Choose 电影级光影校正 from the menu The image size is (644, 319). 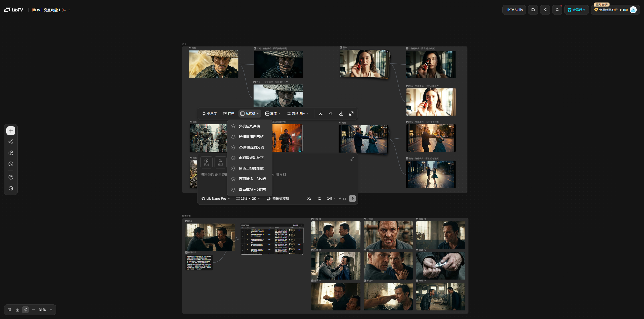250,158
